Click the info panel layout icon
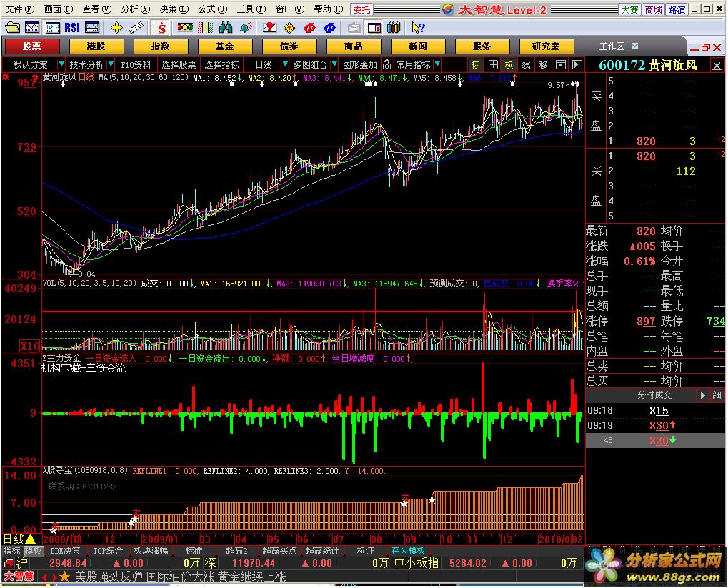Screen dimensions: 728x588 pos(374,28)
